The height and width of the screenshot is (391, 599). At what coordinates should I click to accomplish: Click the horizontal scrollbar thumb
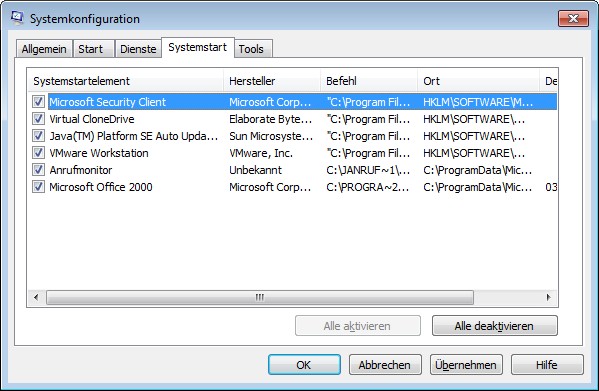coord(260,297)
